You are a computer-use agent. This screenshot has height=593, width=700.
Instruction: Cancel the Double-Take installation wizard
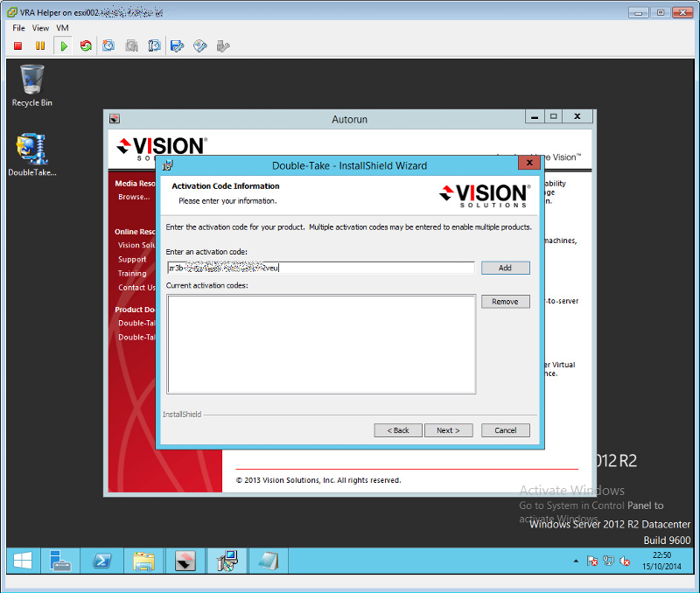coord(506,430)
